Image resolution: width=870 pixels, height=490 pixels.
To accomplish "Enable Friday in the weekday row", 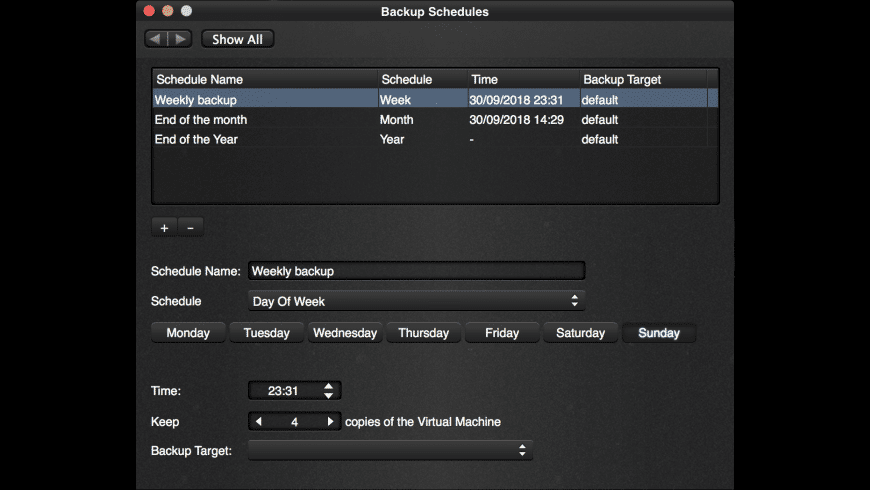I will (502, 333).
